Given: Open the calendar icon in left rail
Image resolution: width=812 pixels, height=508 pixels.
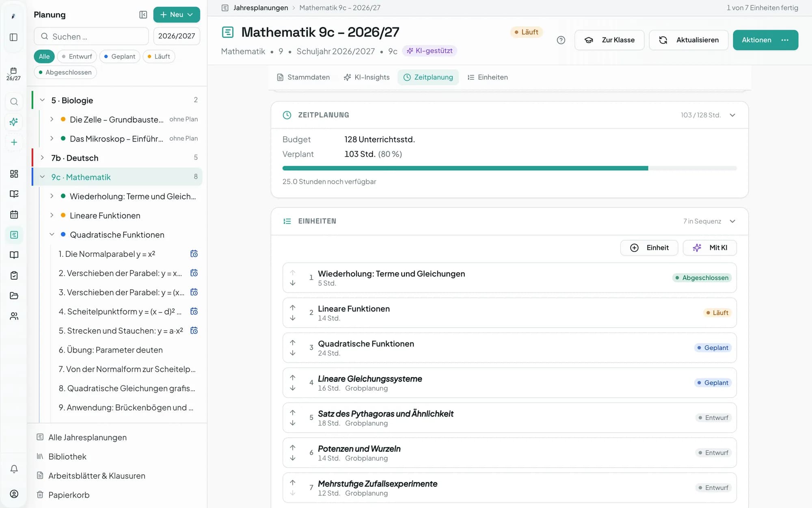Looking at the screenshot, I should (14, 215).
